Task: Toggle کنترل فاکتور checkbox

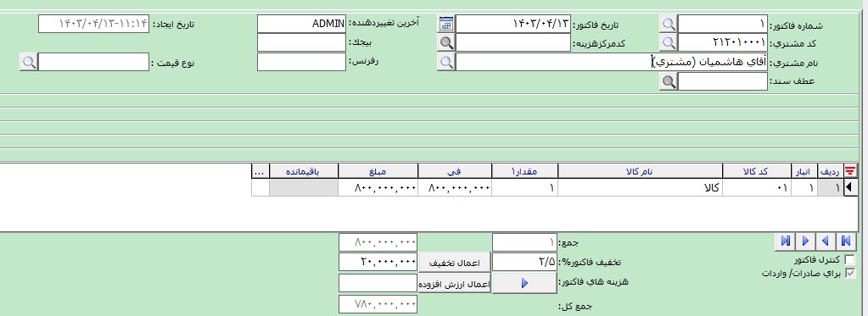Action: point(850,259)
